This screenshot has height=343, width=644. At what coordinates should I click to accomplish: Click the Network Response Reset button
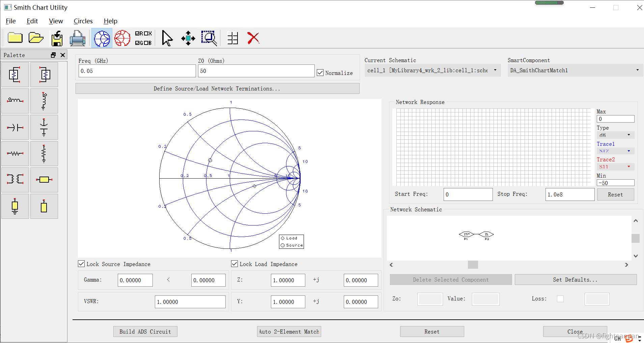(615, 194)
